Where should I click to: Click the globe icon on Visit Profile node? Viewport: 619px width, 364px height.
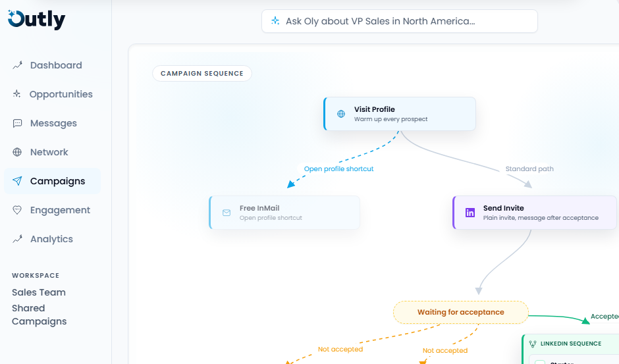pyautogui.click(x=341, y=114)
